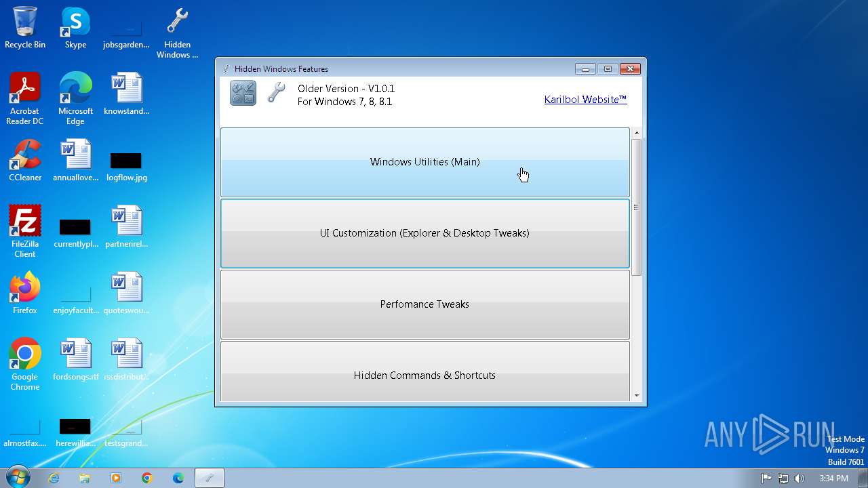Image resolution: width=868 pixels, height=488 pixels.
Task: Select the rssdistribut Word document
Action: pos(126,360)
